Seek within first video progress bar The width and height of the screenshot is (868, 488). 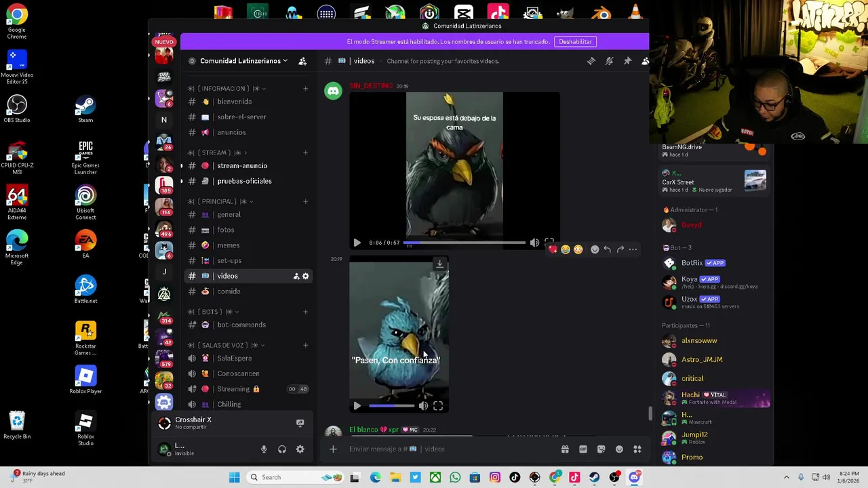point(465,243)
